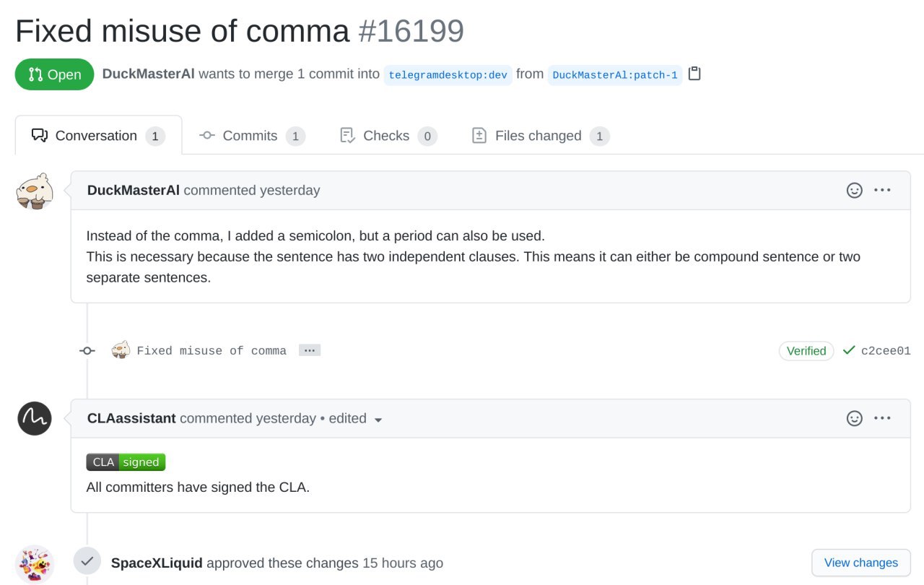This screenshot has height=585, width=924.
Task: Add emoji reaction to DuckMasterAl's comment
Action: tap(855, 191)
